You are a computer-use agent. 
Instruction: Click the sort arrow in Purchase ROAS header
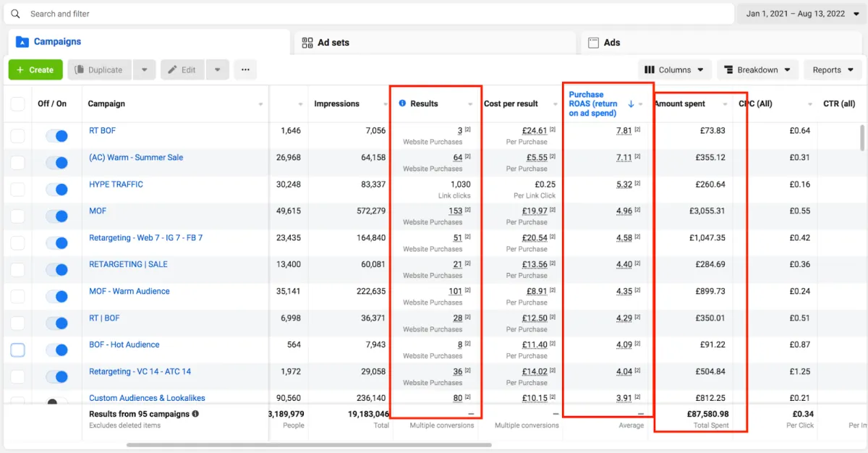[x=631, y=104]
